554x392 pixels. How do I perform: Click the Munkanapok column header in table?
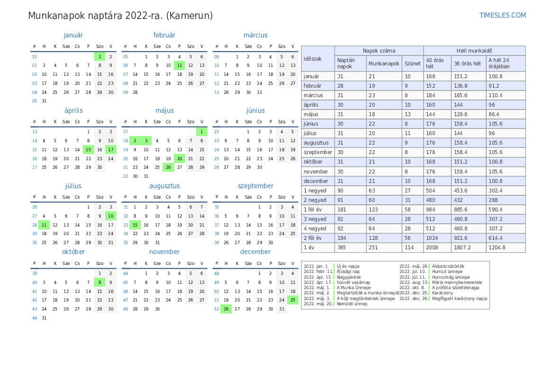tap(384, 64)
